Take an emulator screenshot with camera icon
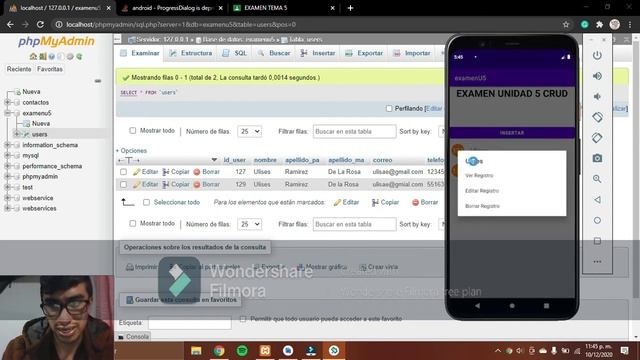Viewport: 640px width, 360px height. point(597,158)
